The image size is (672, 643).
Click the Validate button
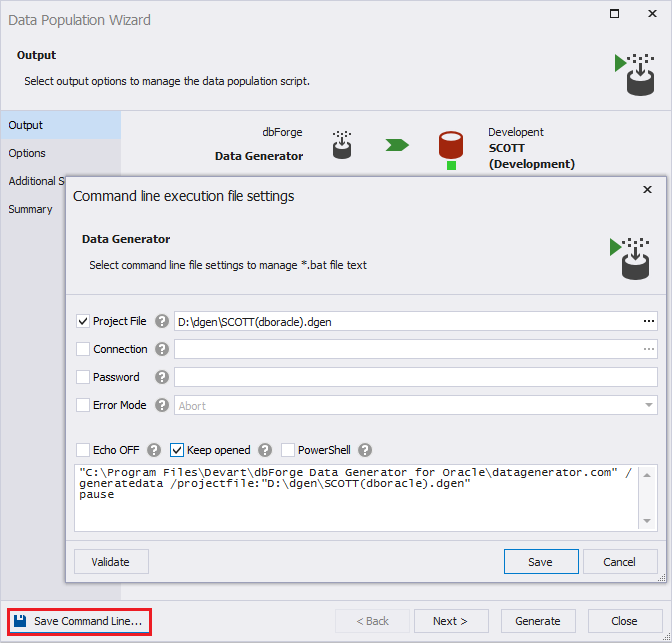tap(111, 562)
